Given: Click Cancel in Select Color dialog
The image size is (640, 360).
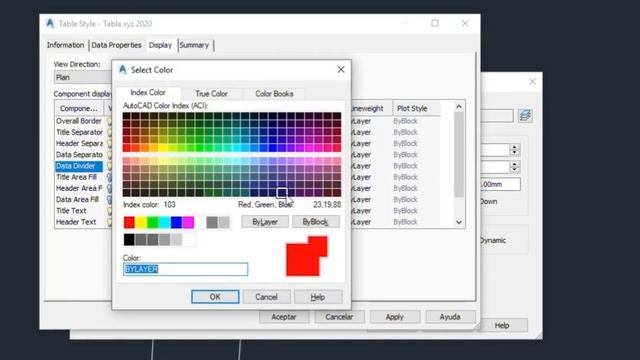Looking at the screenshot, I should pos(267,297).
